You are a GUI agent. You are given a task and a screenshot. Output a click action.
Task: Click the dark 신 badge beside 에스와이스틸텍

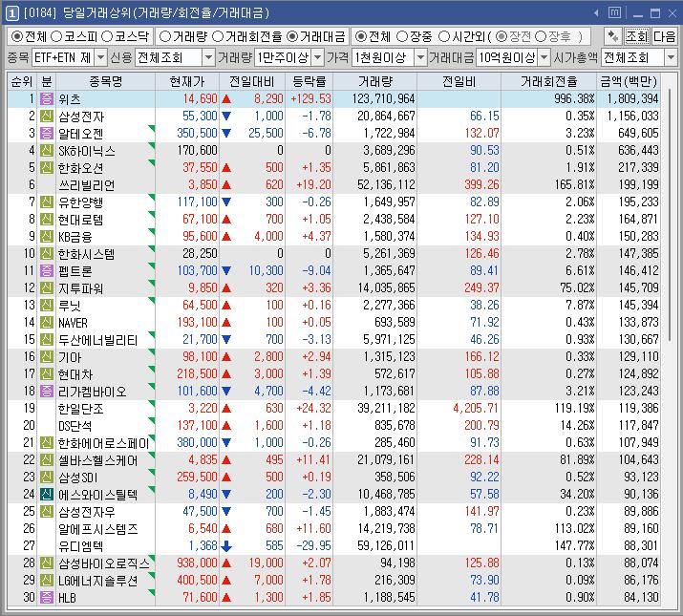(x=46, y=495)
